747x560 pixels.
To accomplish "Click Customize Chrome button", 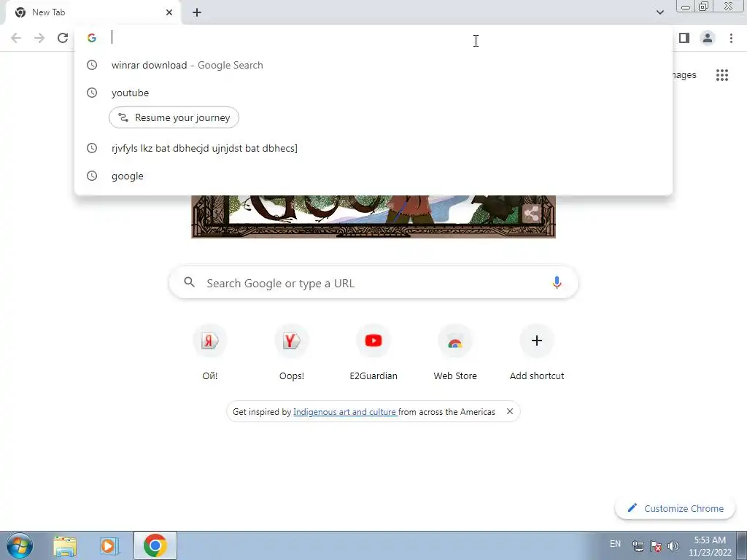I will pos(675,508).
